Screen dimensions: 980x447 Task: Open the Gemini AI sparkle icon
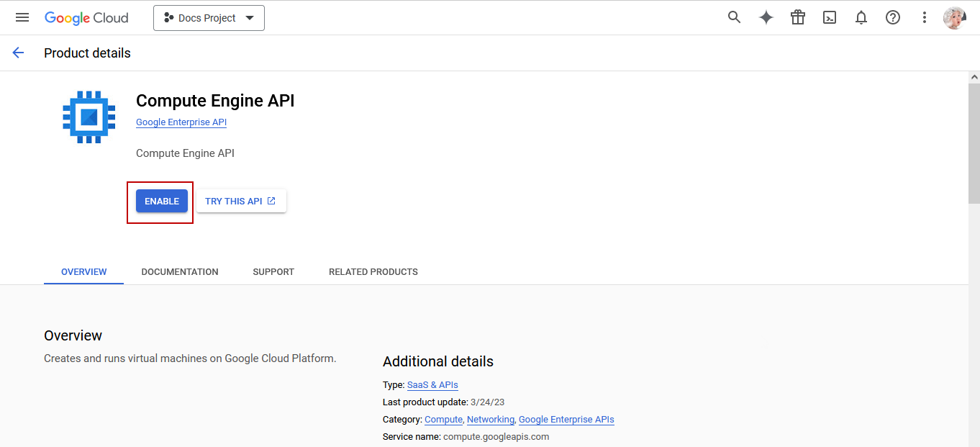click(x=766, y=18)
